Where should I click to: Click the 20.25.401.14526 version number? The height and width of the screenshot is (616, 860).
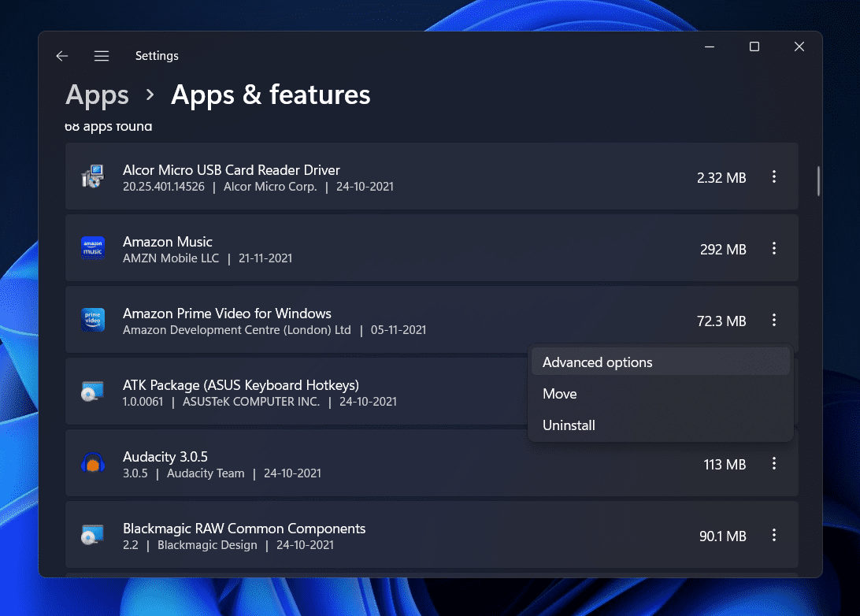[x=164, y=187]
